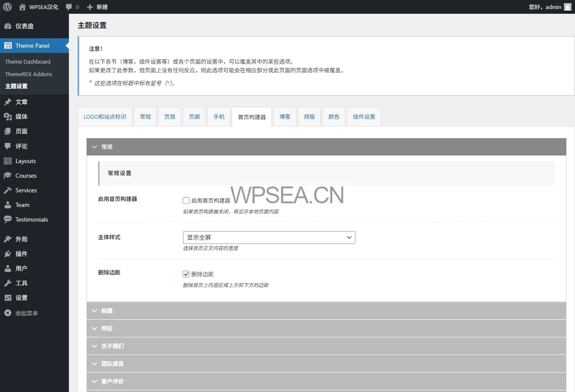
Task: Click the 媒体 media icon in sidebar
Action: (8, 117)
